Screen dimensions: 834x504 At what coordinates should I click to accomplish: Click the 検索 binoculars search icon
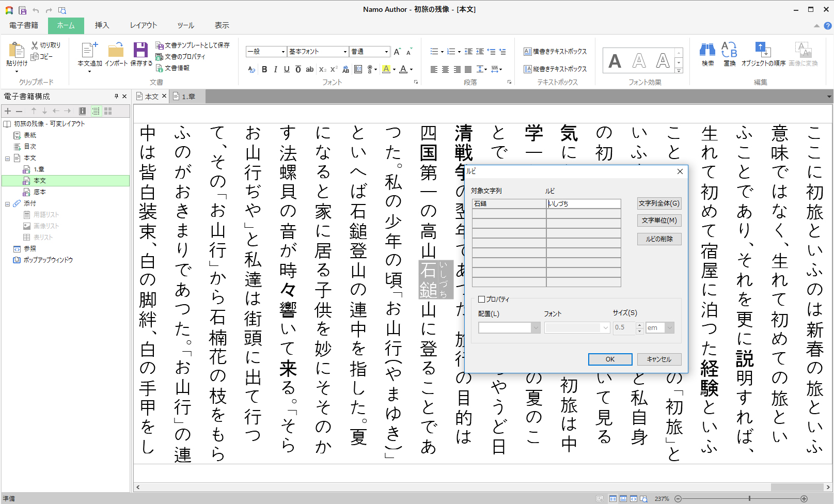point(707,50)
